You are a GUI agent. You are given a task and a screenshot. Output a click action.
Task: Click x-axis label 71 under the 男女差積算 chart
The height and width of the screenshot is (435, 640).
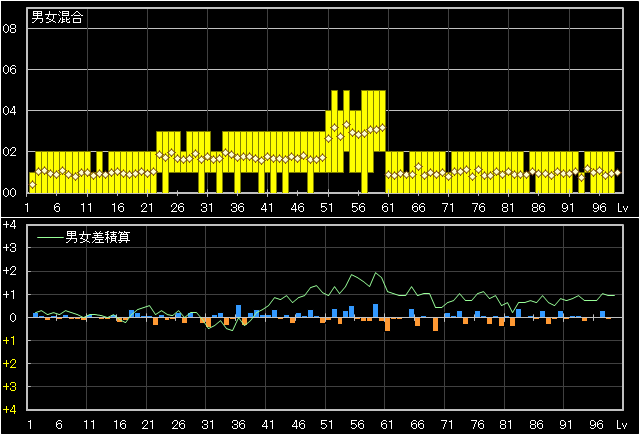[x=447, y=425]
